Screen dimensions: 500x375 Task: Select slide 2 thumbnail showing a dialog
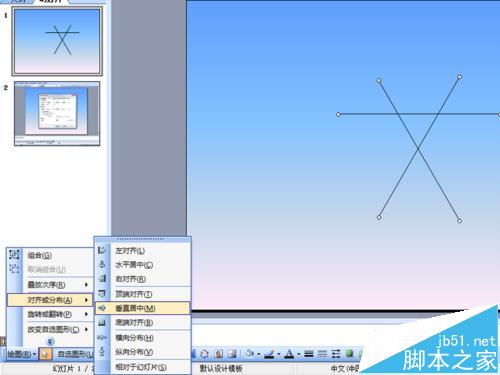click(x=57, y=114)
